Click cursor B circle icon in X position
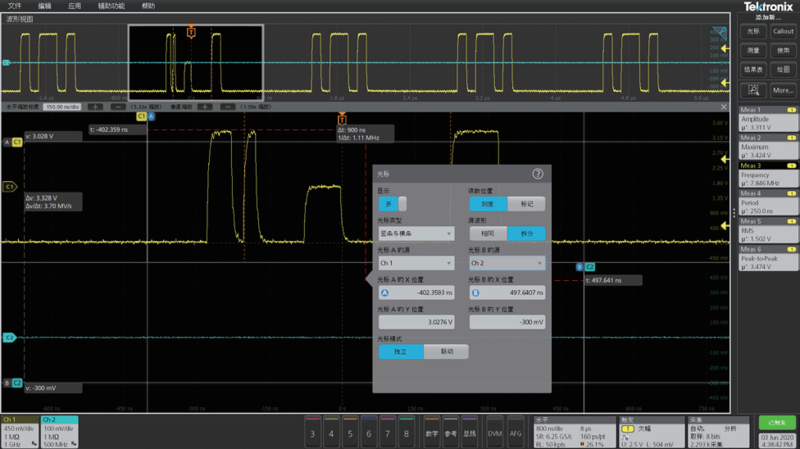The height and width of the screenshot is (449, 800). [x=476, y=293]
